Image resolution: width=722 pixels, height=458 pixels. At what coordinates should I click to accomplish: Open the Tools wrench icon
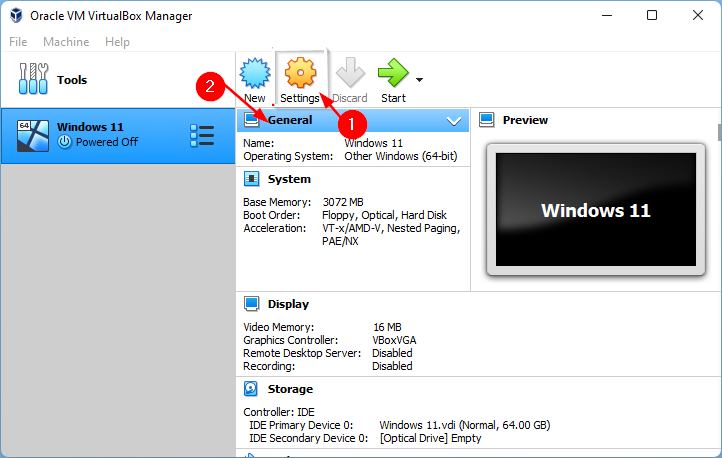click(33, 79)
